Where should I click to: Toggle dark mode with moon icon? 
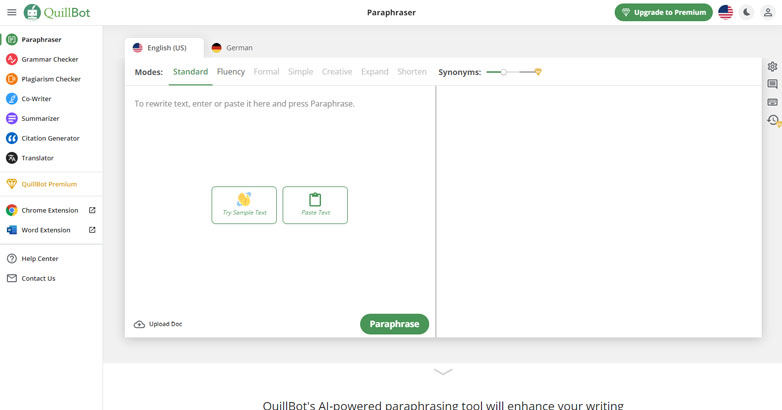point(747,12)
